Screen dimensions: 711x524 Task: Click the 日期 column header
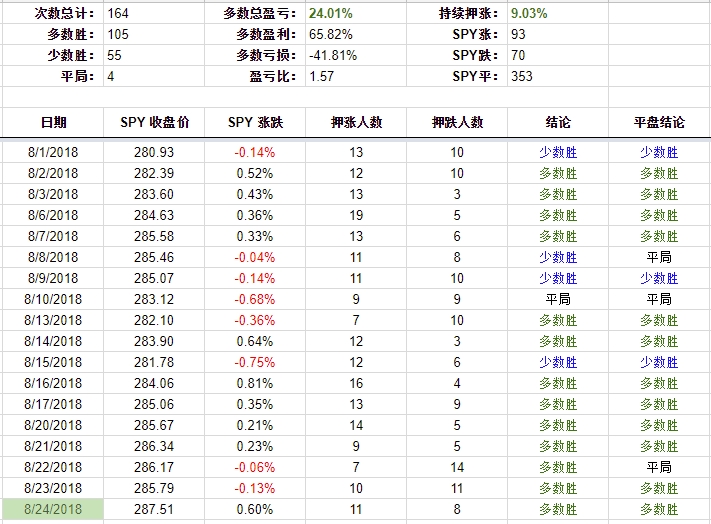(x=53, y=122)
